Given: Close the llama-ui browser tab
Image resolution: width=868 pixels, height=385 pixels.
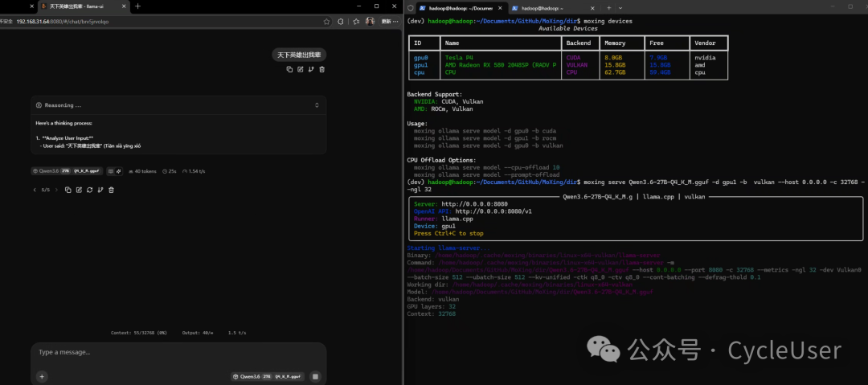Looking at the screenshot, I should tap(124, 6).
